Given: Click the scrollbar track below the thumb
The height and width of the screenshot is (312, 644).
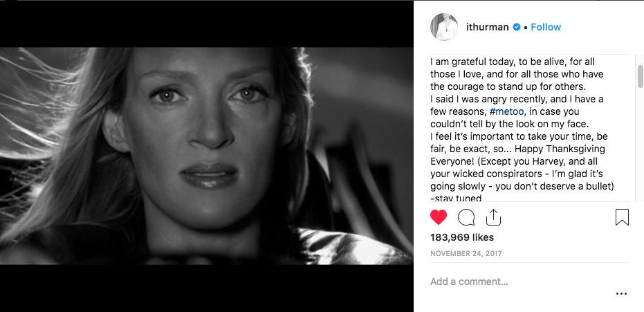Looking at the screenshot, I should point(640,144).
